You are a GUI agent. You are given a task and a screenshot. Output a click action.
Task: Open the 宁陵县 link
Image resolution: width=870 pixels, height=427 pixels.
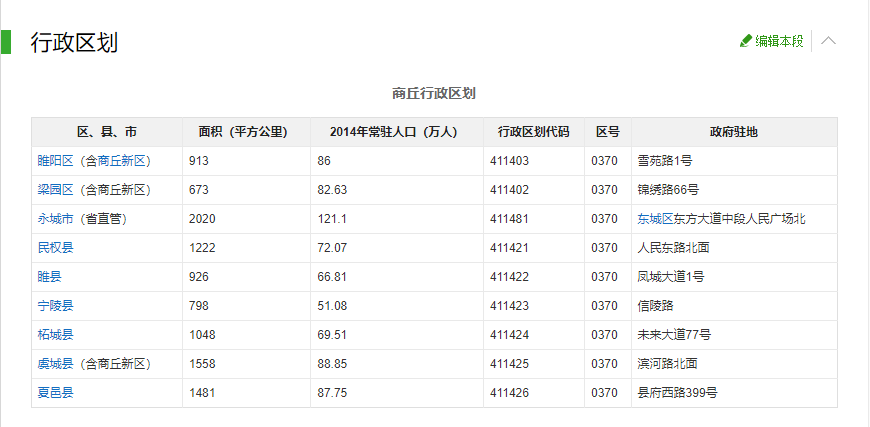coord(56,306)
